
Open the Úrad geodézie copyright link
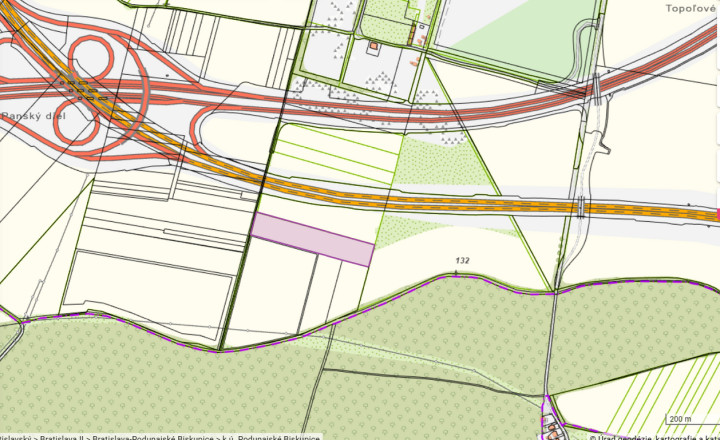[654, 437]
